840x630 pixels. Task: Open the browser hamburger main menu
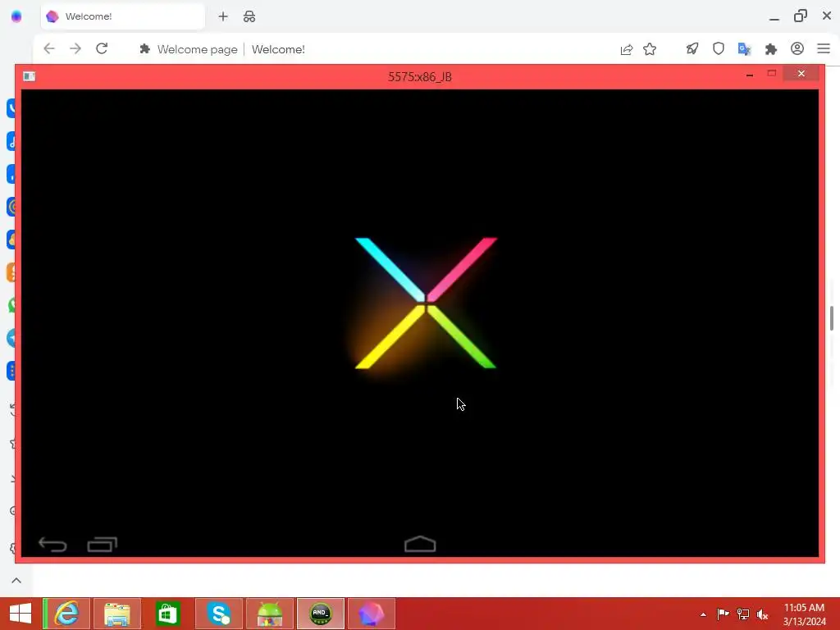pos(824,48)
